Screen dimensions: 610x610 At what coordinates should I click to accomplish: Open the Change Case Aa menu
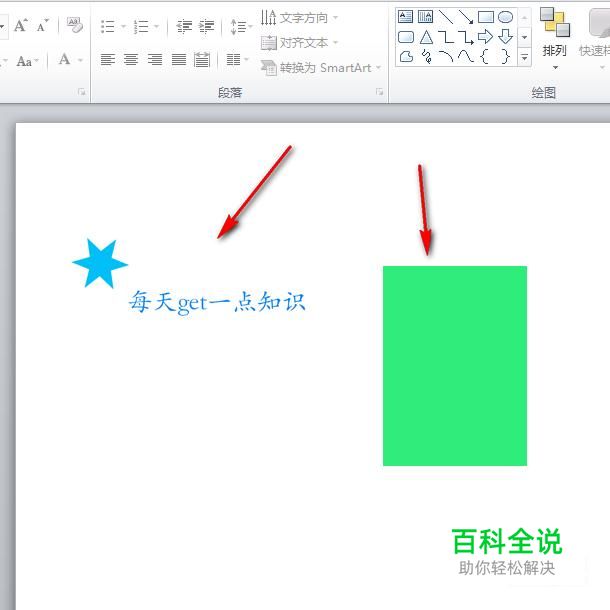tap(27, 61)
